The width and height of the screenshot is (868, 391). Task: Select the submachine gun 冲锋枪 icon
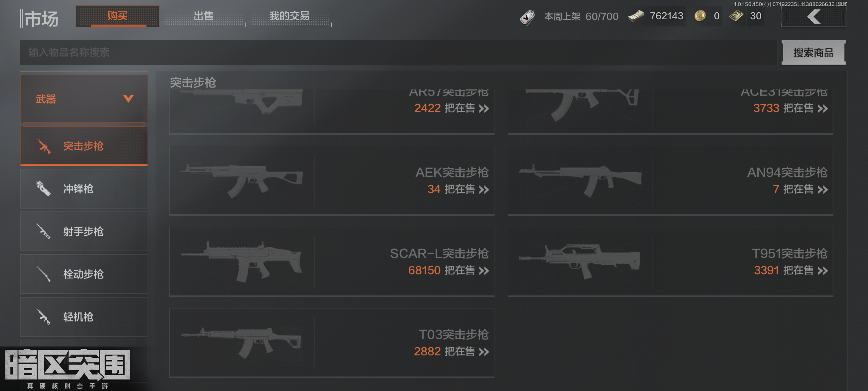pyautogui.click(x=43, y=189)
